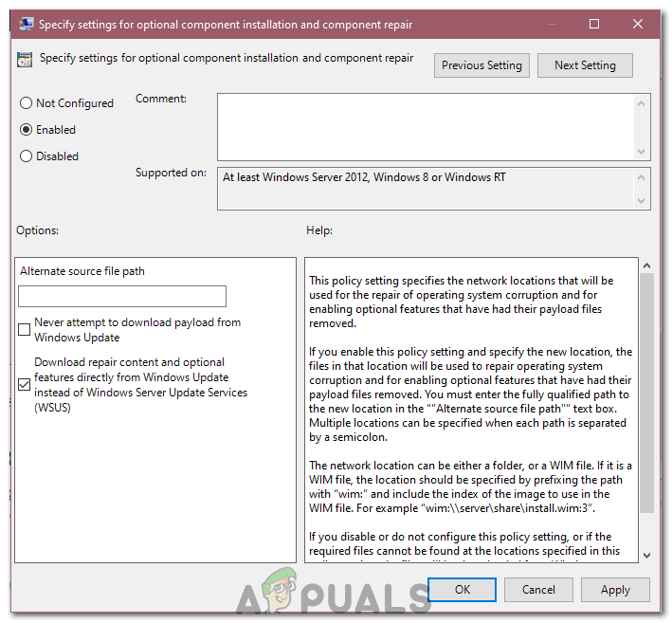Click the Cancel button
The image size is (672, 623).
coord(538,590)
